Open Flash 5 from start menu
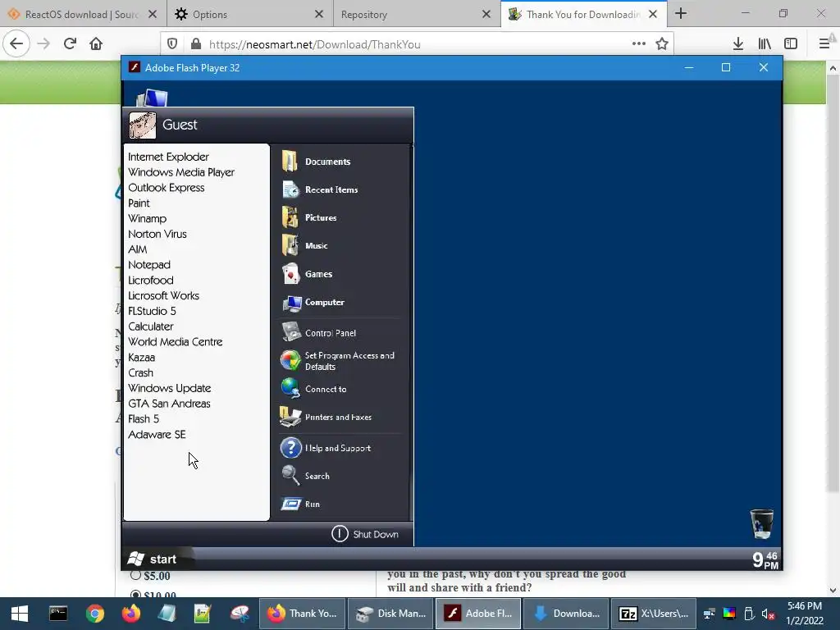This screenshot has width=840, height=630. point(143,419)
